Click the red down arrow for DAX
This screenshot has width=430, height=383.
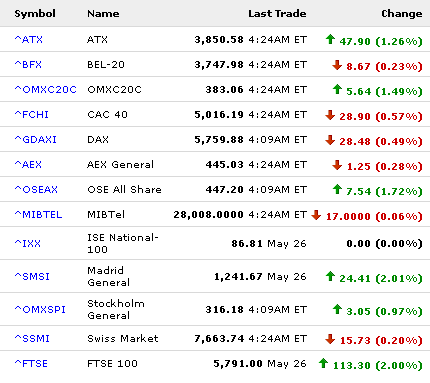tap(330, 140)
